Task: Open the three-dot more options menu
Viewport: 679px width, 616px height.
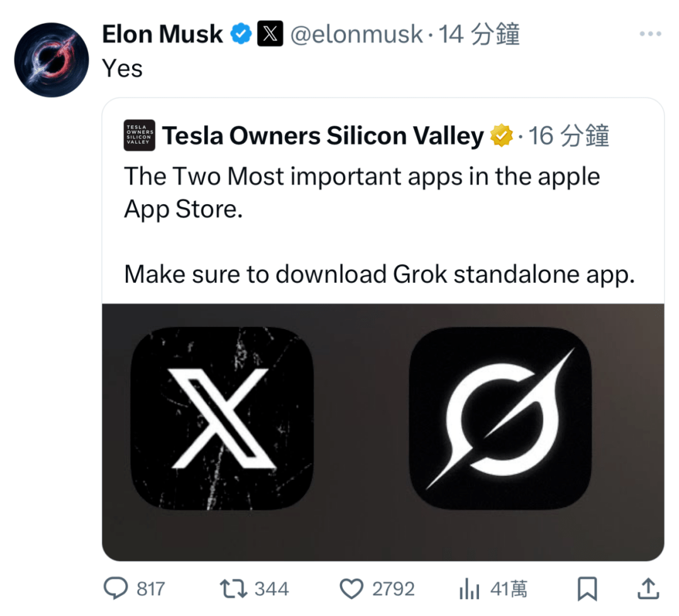Action: tap(650, 34)
